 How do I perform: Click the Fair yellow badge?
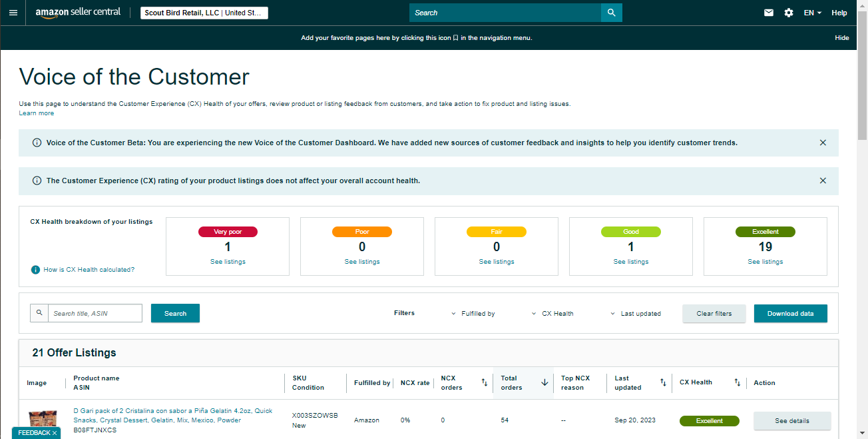[497, 232]
